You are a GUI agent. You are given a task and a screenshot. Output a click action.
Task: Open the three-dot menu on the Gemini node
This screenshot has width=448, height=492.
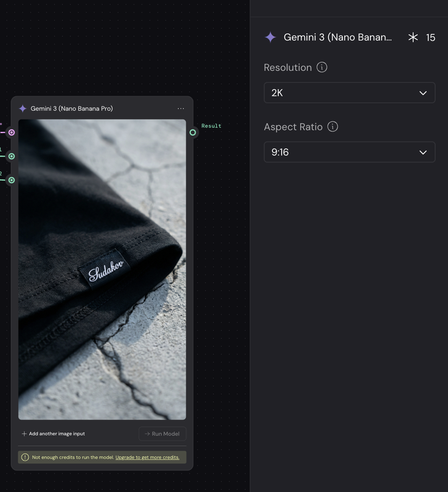(x=180, y=109)
